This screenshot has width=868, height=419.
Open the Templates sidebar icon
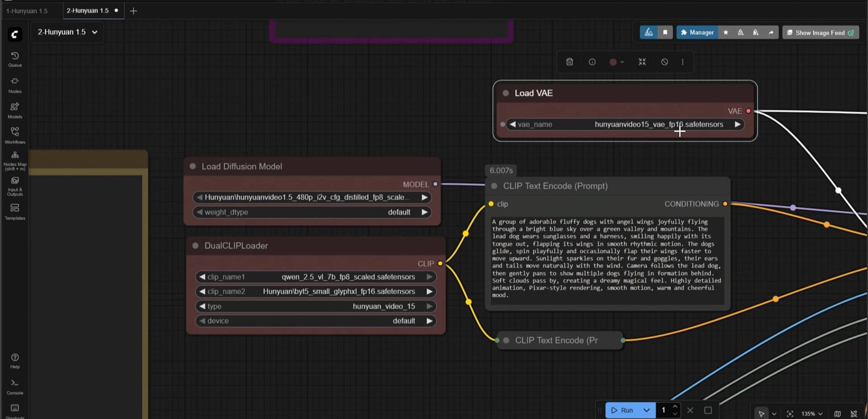(15, 212)
